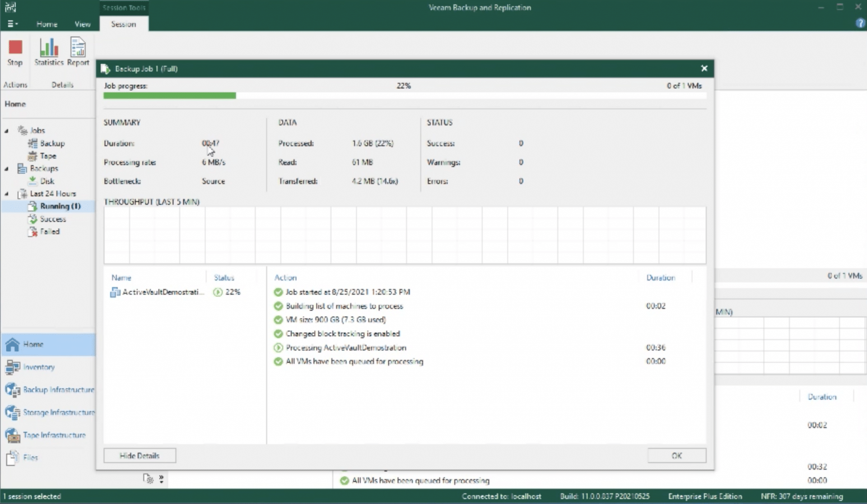
Task: Click Hide Details button
Action: coord(140,456)
